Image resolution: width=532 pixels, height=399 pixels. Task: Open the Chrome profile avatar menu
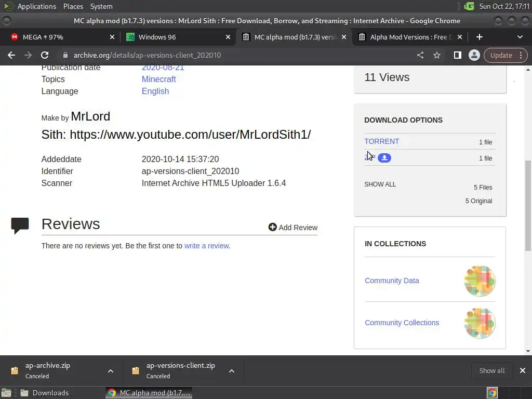click(474, 55)
